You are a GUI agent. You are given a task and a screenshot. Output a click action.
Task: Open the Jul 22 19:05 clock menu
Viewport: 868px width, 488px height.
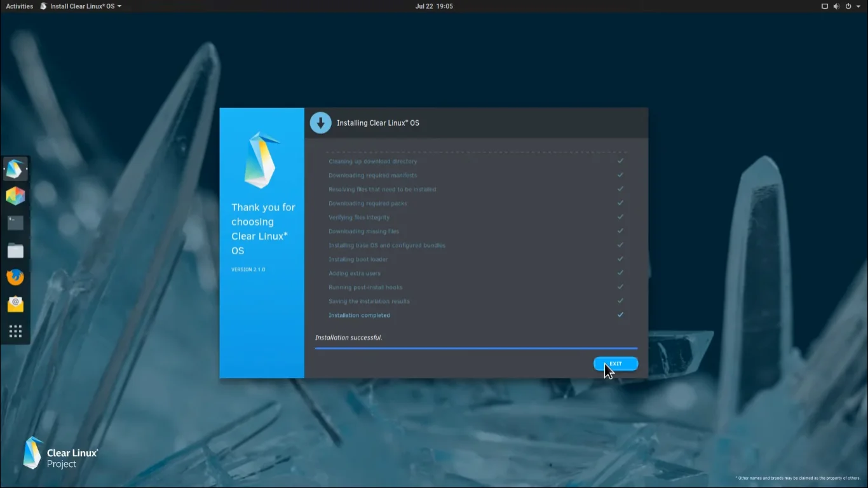pyautogui.click(x=434, y=6)
